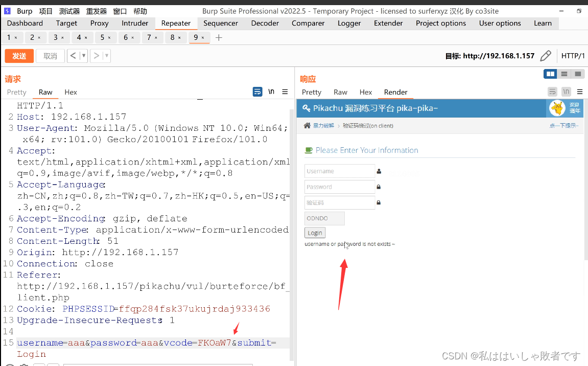
Task: Select top-bottom layout view icon
Action: [564, 74]
